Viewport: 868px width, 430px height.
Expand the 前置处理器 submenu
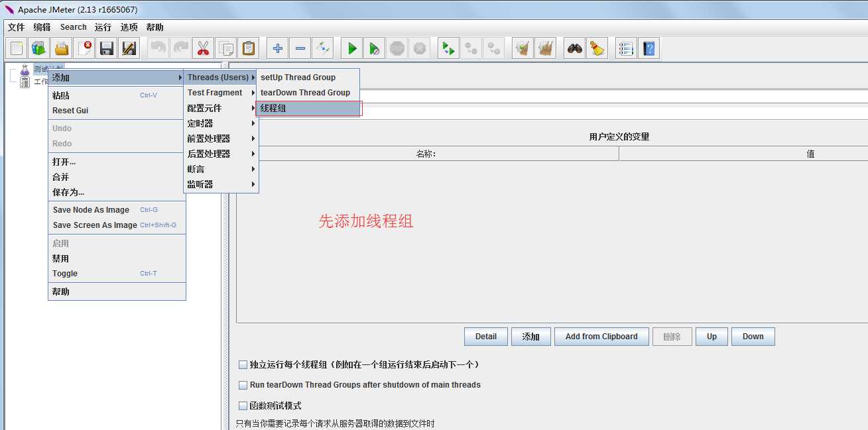[221, 138]
